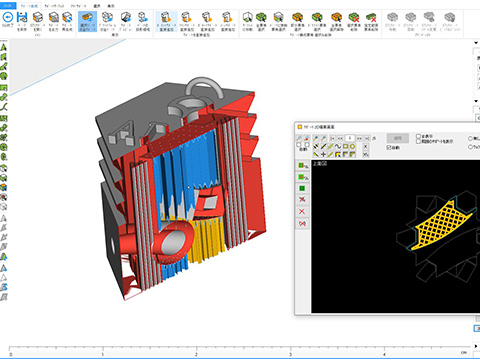The image size is (480, 360).
Task: Open the blue file tab at top-left
Action: point(7,6)
